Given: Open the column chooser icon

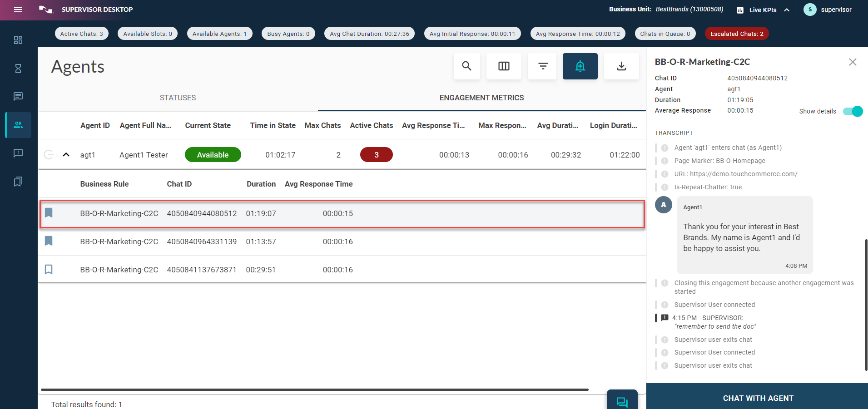Looking at the screenshot, I should 504,66.
